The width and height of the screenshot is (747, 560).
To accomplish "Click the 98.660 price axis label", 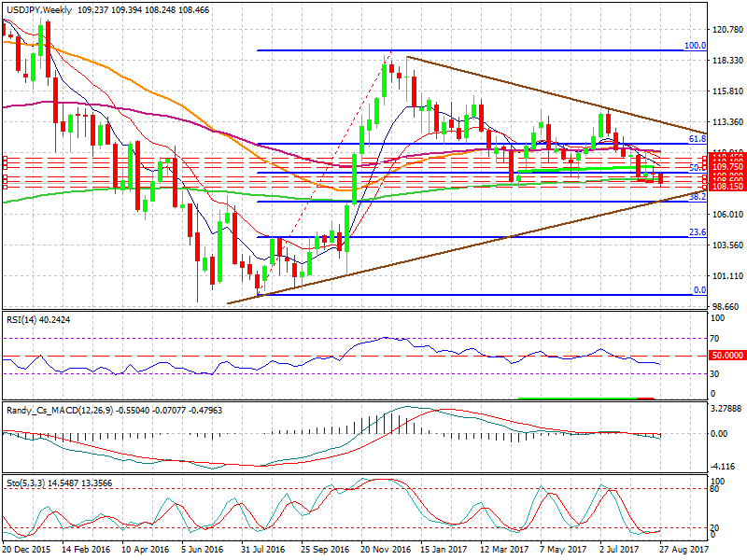I will coord(726,306).
